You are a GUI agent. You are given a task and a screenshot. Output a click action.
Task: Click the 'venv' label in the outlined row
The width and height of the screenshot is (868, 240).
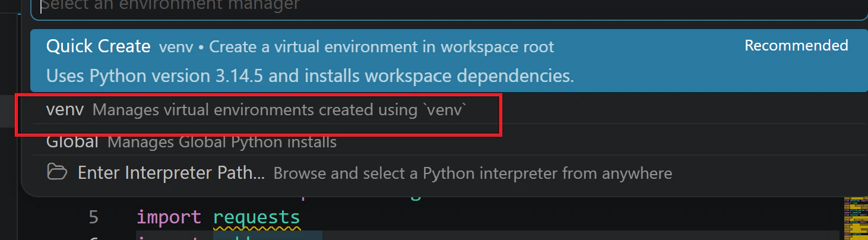(x=65, y=110)
